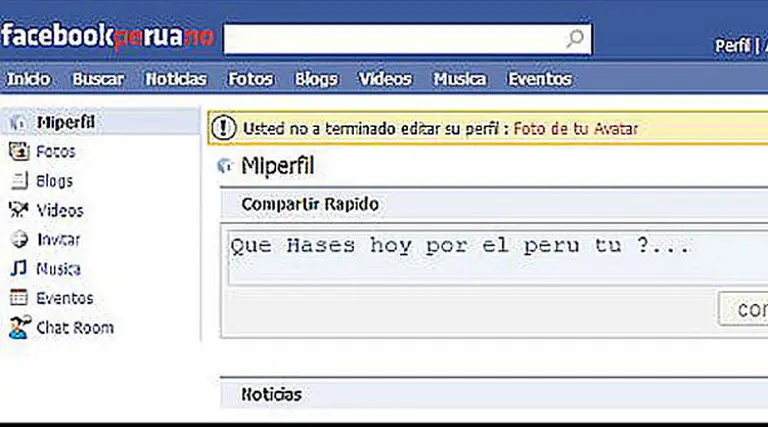Open Inicio in the navigation bar

28,79
